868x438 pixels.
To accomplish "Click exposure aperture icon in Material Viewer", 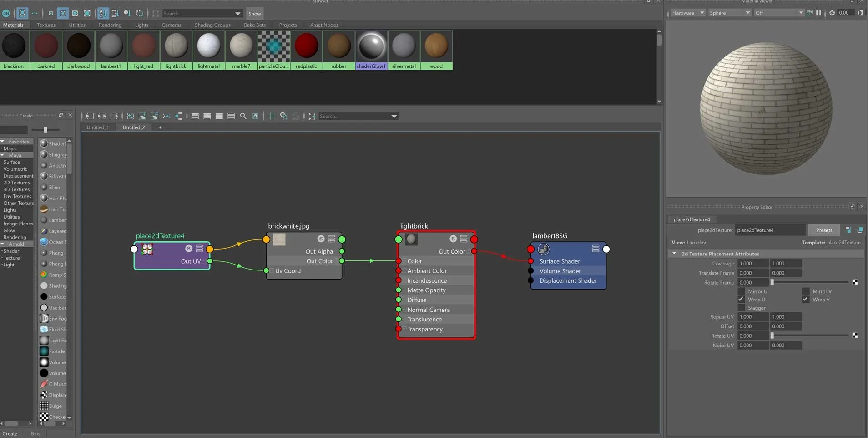I will (x=832, y=13).
